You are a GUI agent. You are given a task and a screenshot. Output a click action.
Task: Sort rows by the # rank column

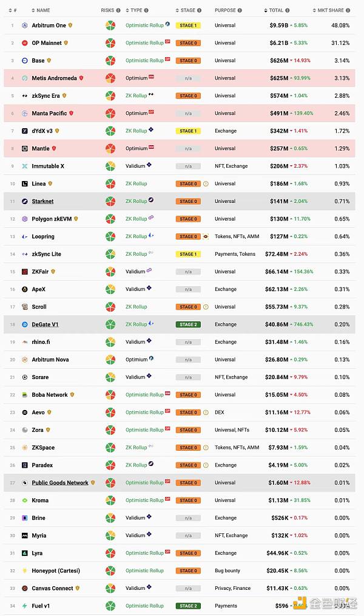14,10
